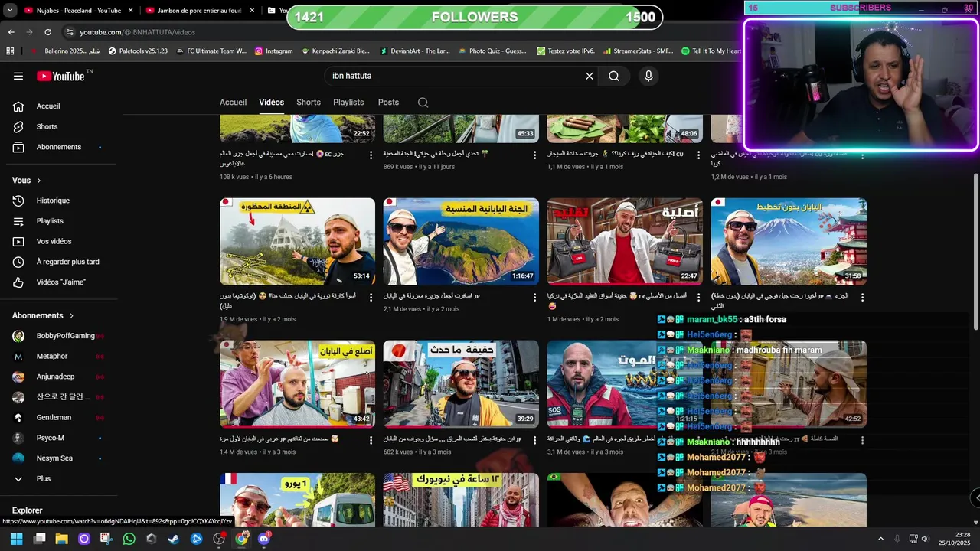The width and height of the screenshot is (980, 551).
Task: Open the site information icon in address bar
Action: pos(70,32)
